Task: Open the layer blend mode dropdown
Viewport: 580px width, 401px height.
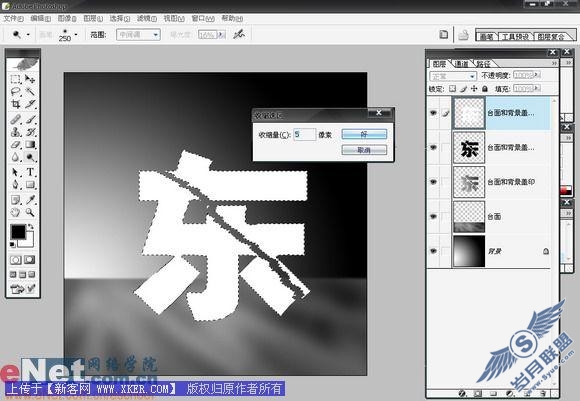Action: (x=452, y=76)
